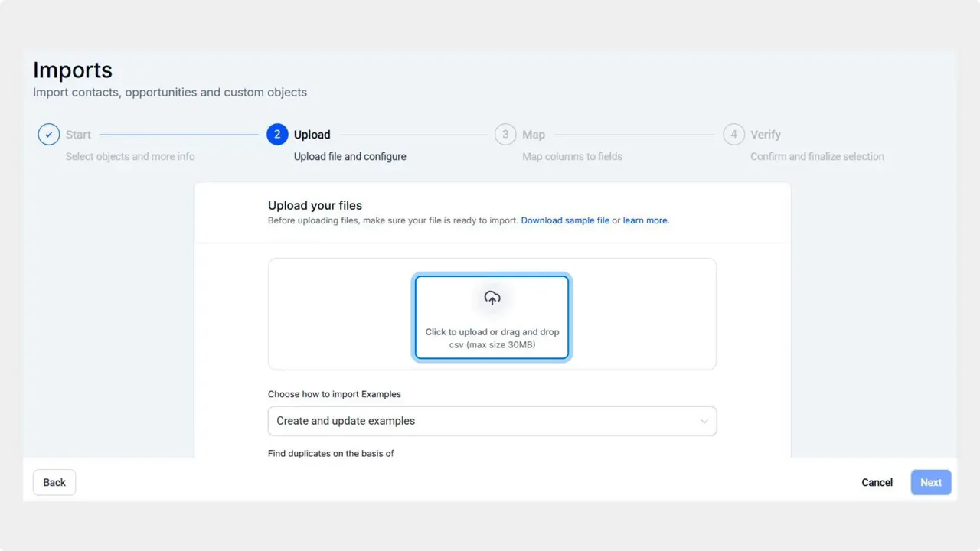This screenshot has width=980, height=551.
Task: Click the 'Upload your files' heading
Action: (x=315, y=205)
